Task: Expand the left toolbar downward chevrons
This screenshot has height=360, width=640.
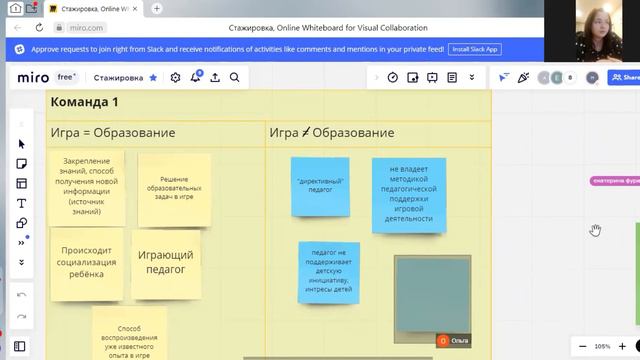Action: [x=21, y=262]
